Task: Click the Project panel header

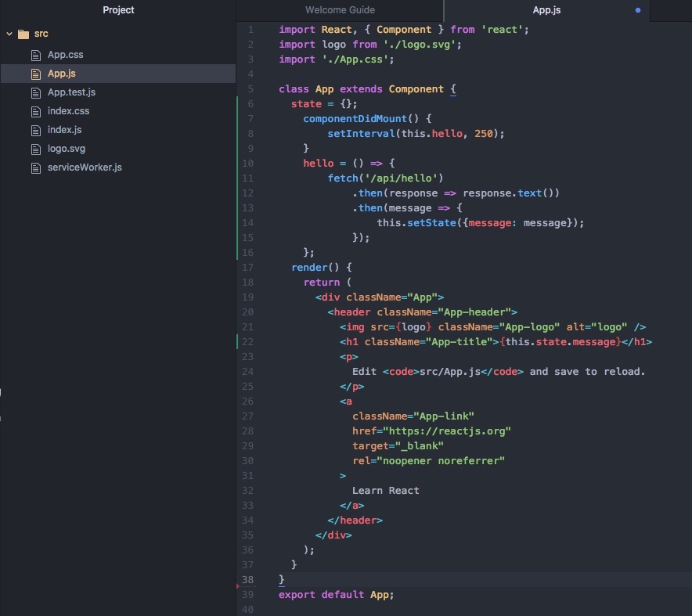Action: click(x=118, y=9)
